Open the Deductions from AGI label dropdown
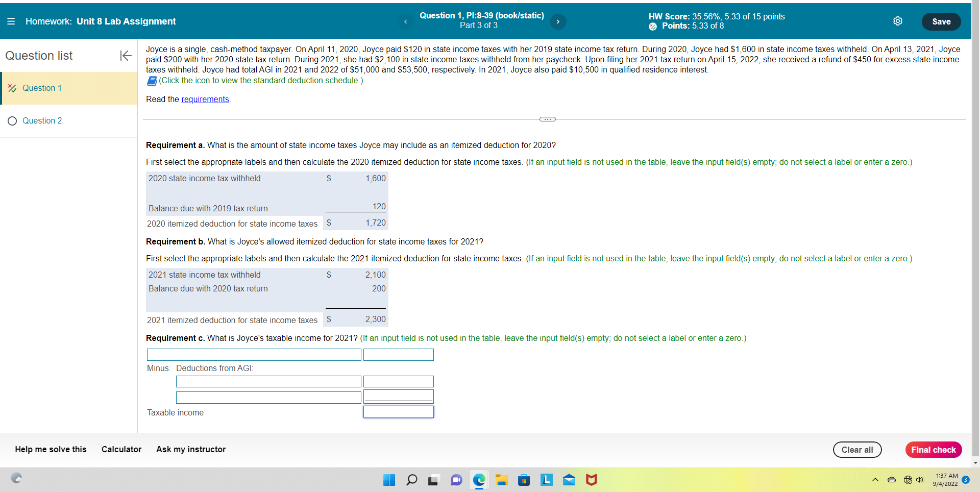The width and height of the screenshot is (980, 492). (268, 381)
